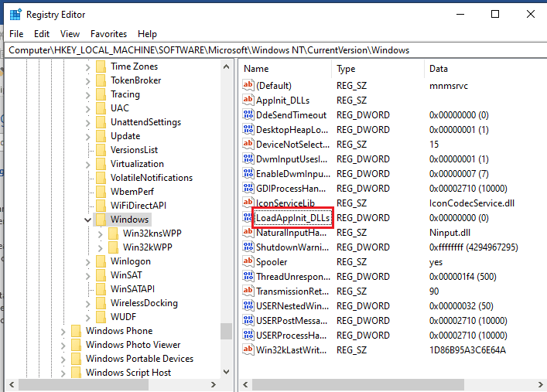Click the DwmInputUsesI... DWORD icon
The width and height of the screenshot is (547, 392).
point(248,159)
